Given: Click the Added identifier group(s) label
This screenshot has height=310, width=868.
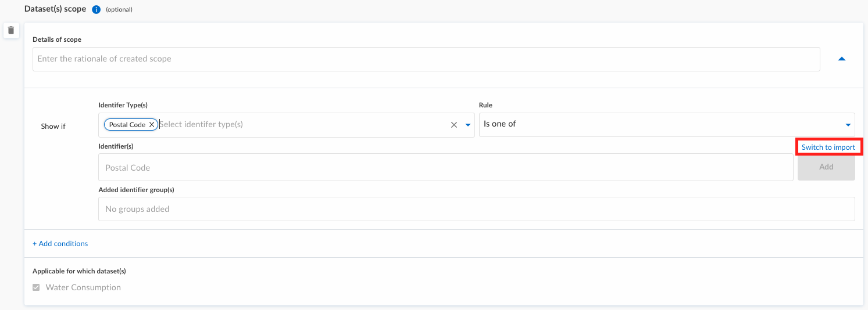Looking at the screenshot, I should click(137, 190).
